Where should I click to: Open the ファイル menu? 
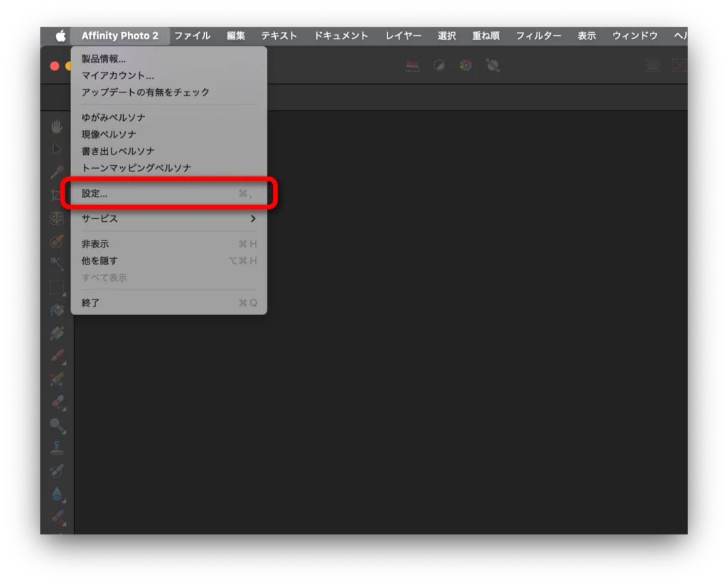(x=192, y=36)
